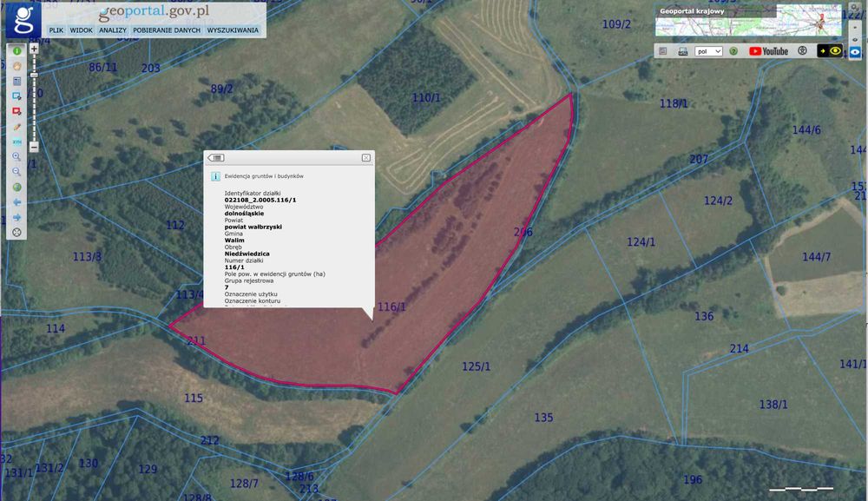
Task: Pick the blue rectangle selection tool
Action: coord(16,96)
